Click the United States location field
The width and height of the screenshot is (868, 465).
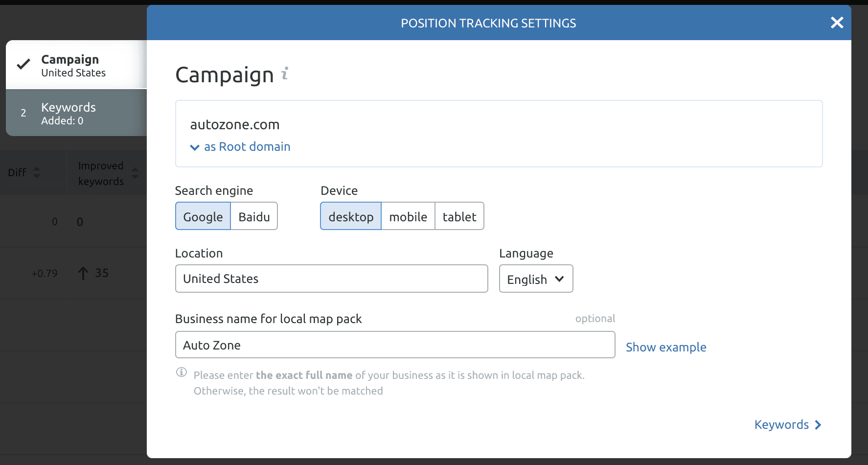tap(331, 279)
